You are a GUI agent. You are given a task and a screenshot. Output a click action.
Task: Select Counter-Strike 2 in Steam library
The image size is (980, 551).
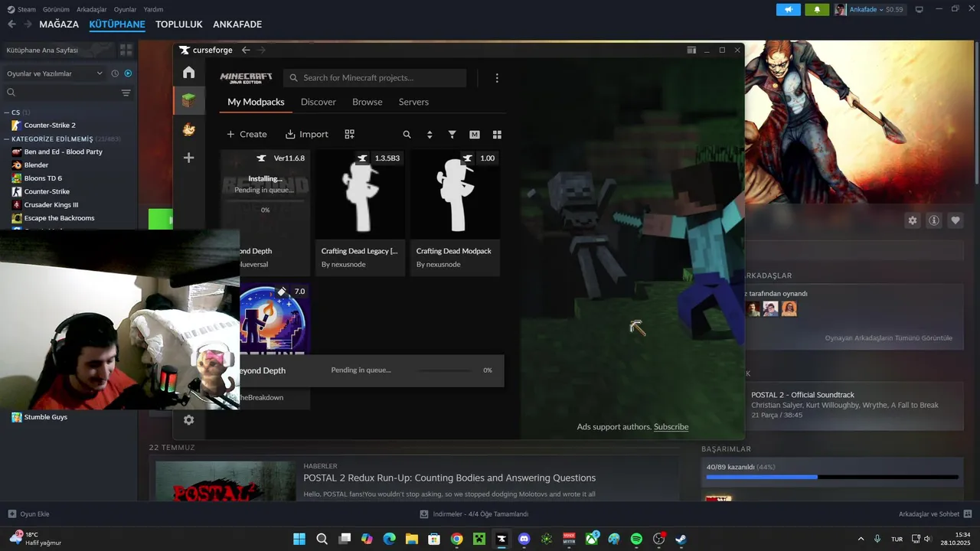[50, 125]
